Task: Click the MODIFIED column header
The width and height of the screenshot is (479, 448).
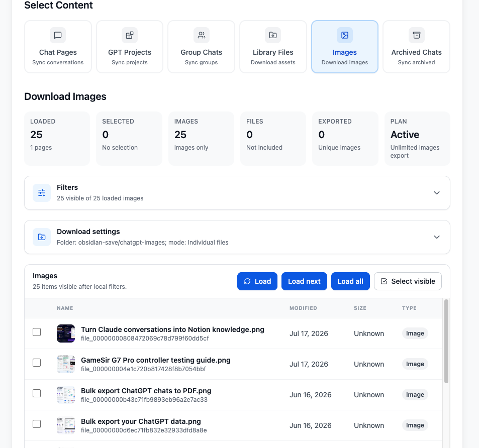Action: click(x=303, y=308)
